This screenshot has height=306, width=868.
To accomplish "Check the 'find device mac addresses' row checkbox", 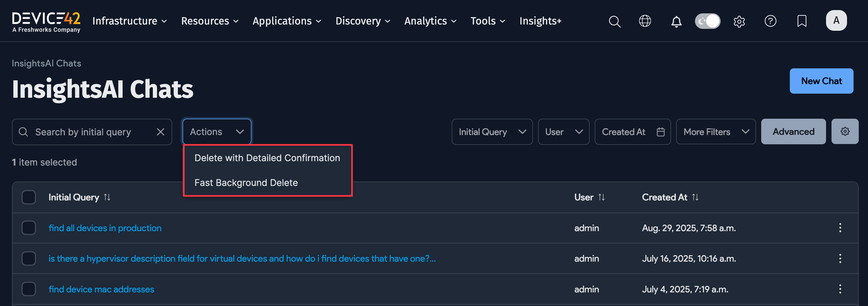I will coord(29,289).
